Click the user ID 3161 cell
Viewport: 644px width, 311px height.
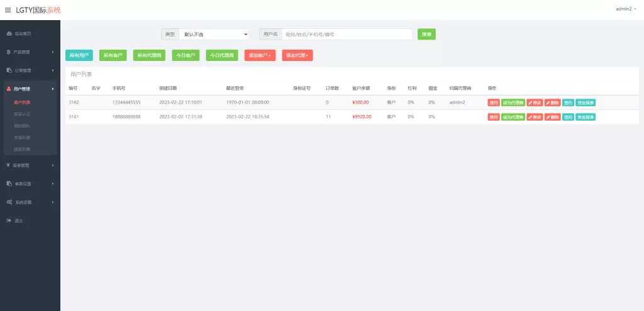74,116
